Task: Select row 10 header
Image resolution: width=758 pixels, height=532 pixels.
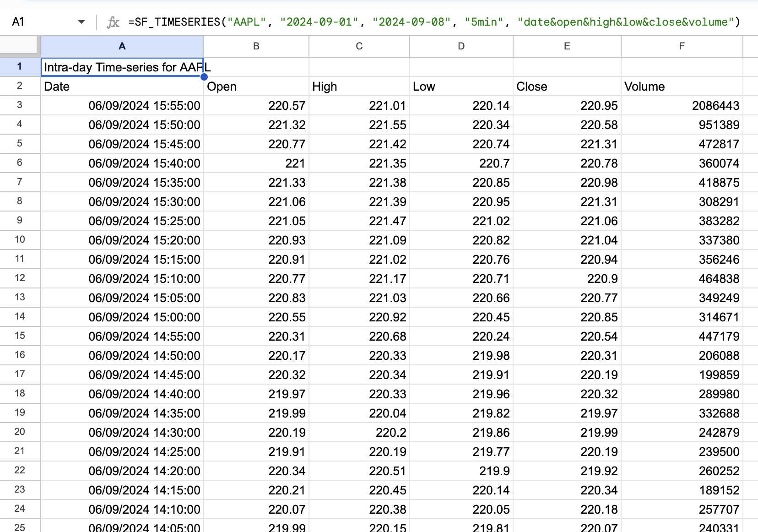Action: tap(19, 240)
